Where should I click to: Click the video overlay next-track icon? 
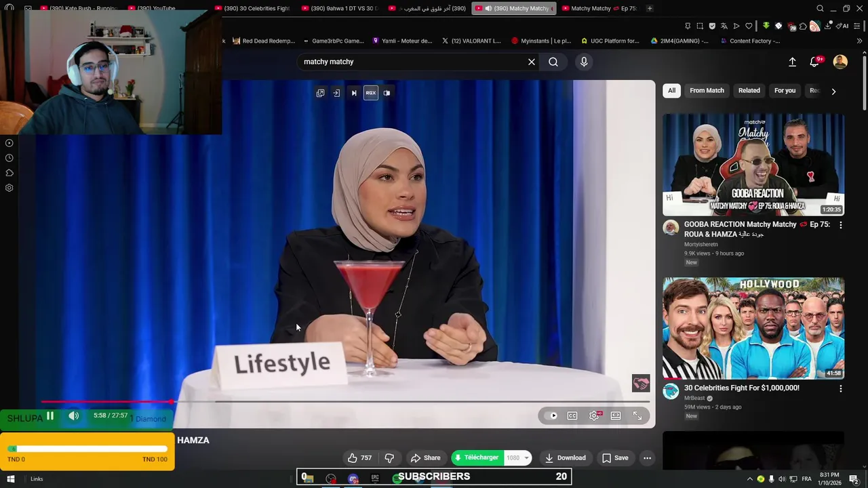point(353,93)
